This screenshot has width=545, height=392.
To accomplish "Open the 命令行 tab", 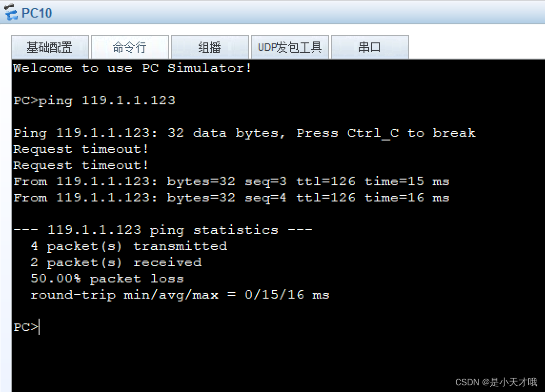I will click(x=130, y=47).
